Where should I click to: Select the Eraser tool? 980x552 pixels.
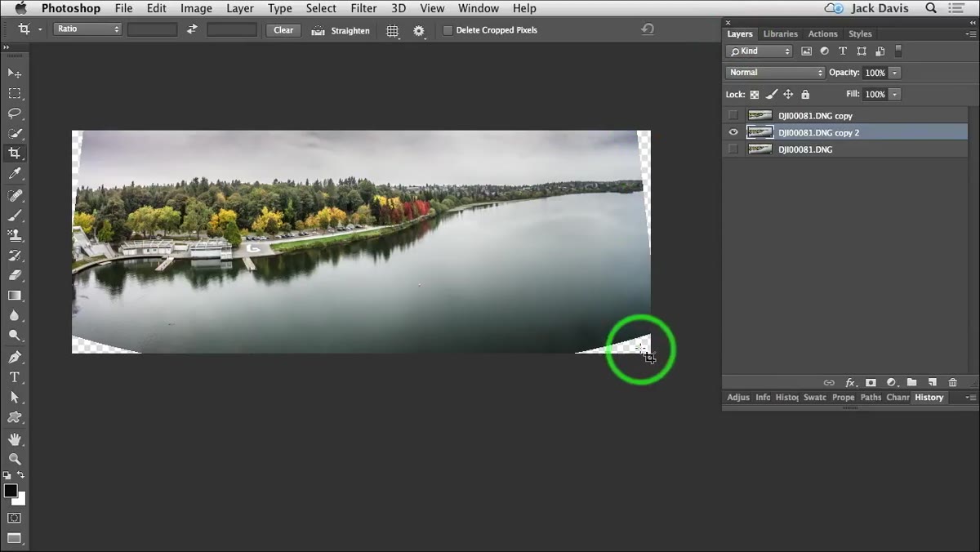[14, 275]
